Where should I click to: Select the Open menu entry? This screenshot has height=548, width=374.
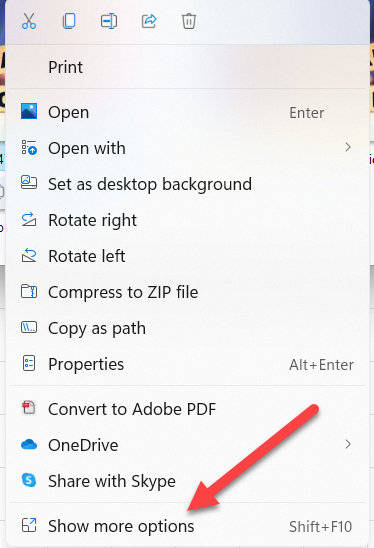[x=187, y=112]
